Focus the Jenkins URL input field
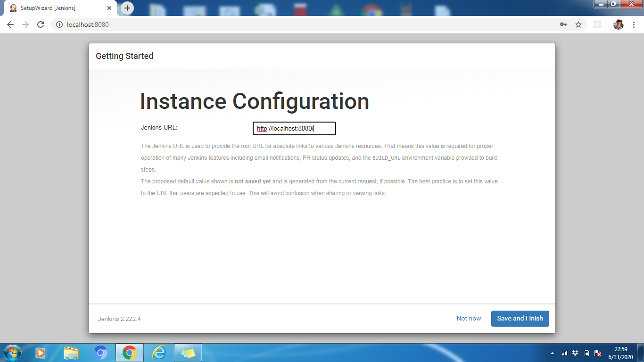644x362 pixels. (294, 128)
